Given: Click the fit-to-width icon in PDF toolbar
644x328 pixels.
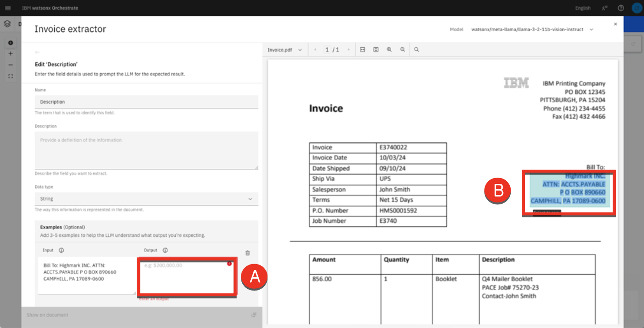Looking at the screenshot, I should pos(362,50).
